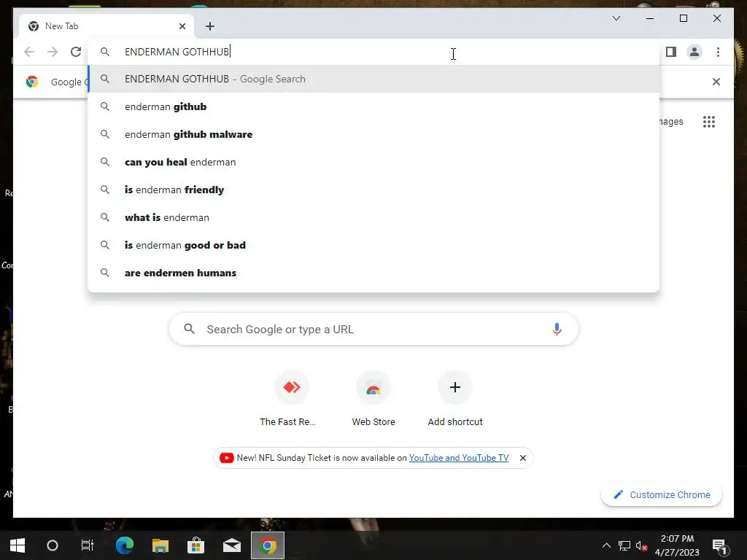
Task: Dismiss the Google Chrome infobar with X
Action: pyautogui.click(x=716, y=82)
